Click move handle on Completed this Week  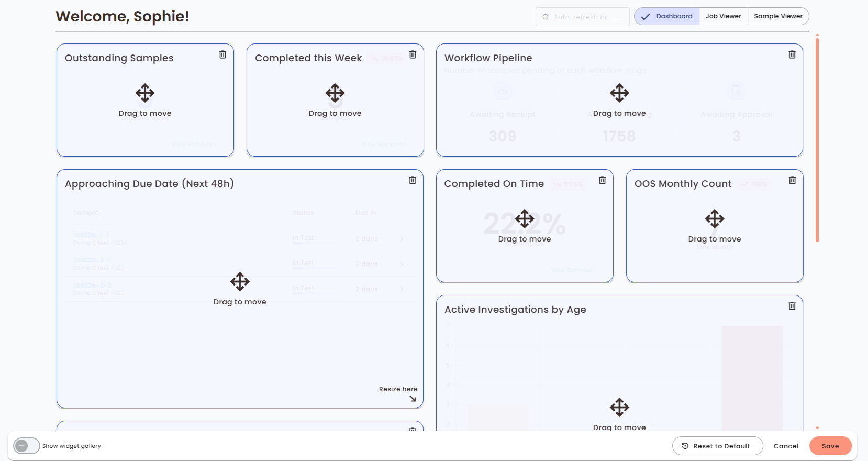coord(335,93)
